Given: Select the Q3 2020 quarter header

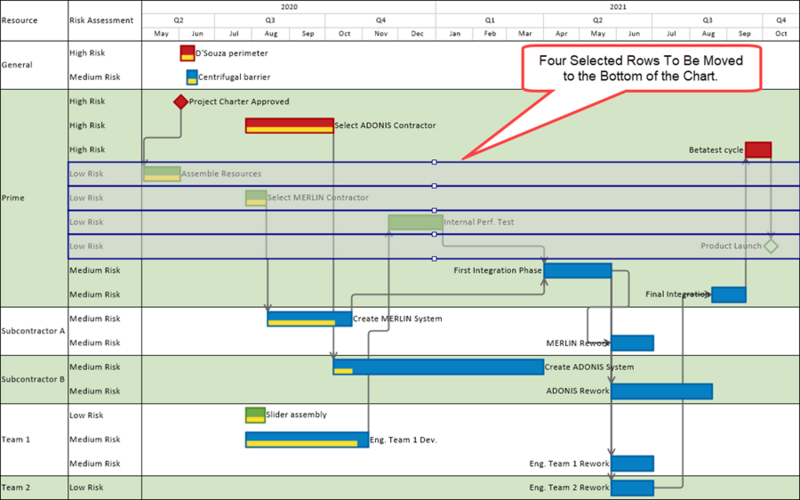Looking at the screenshot, I should [270, 20].
